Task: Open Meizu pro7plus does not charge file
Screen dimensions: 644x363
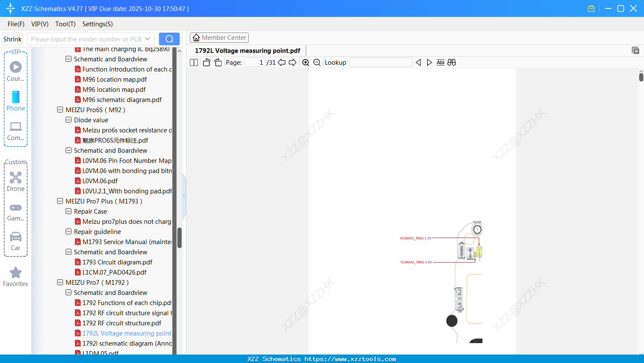Action: (127, 222)
